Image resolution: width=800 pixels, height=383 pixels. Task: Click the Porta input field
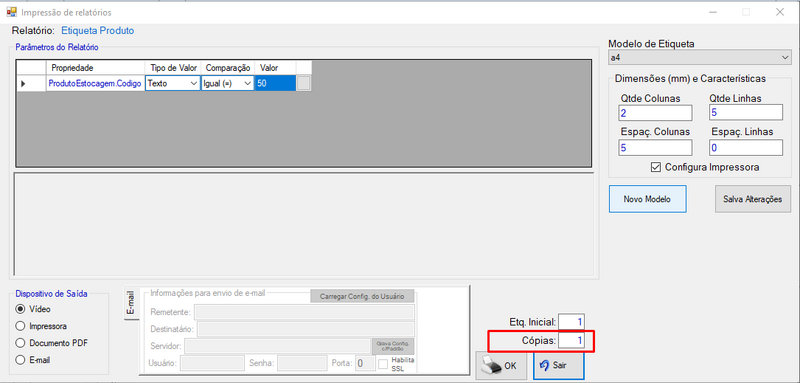tap(365, 363)
